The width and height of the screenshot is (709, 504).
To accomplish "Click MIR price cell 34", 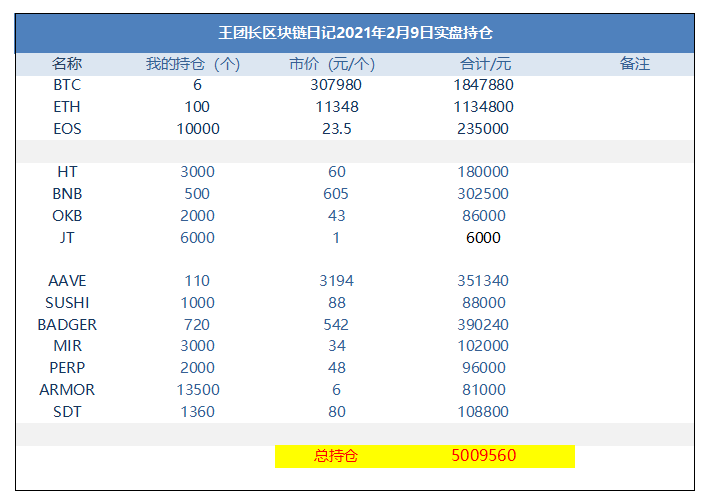I will (337, 346).
